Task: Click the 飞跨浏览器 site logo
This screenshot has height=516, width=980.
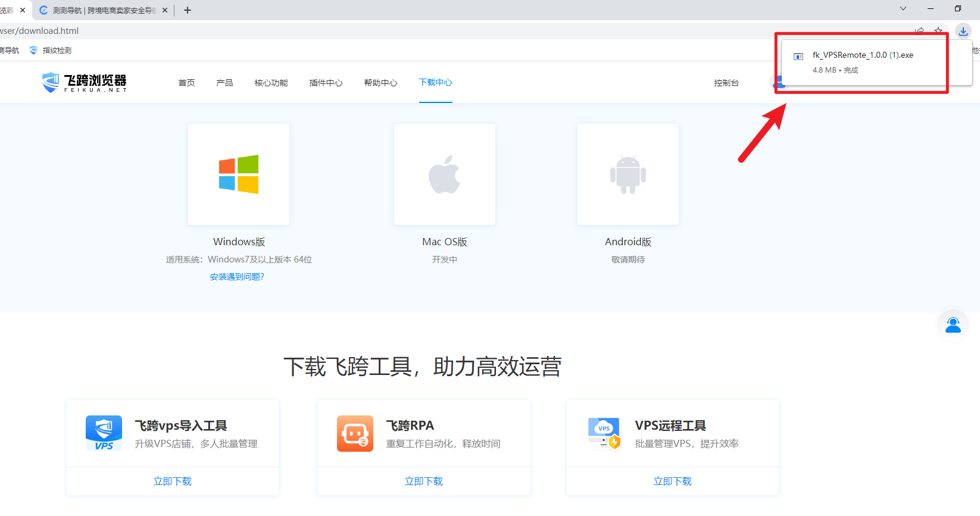Action: point(85,82)
